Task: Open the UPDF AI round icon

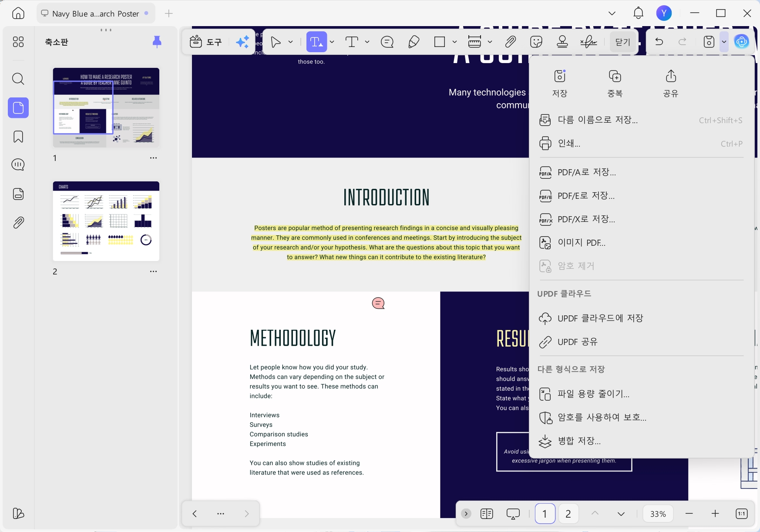Action: coord(742,42)
